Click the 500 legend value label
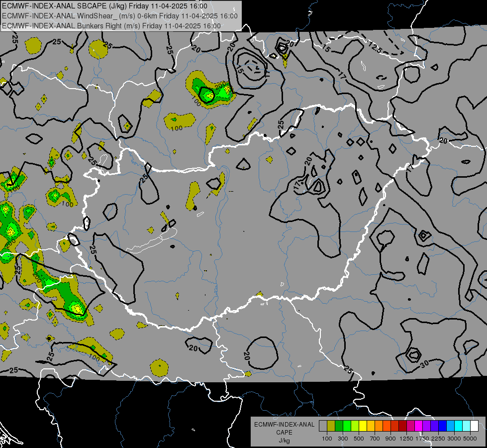The width and height of the screenshot is (487, 448). coord(359,439)
